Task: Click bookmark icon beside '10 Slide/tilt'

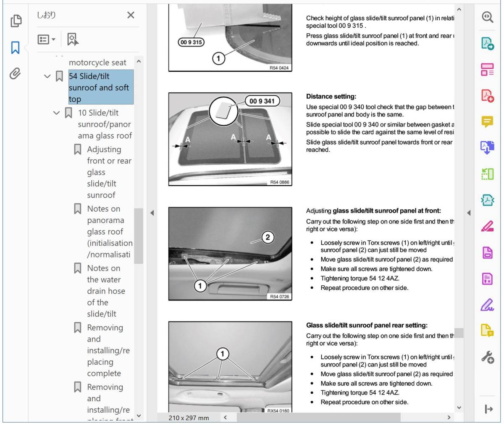Action: coord(68,113)
